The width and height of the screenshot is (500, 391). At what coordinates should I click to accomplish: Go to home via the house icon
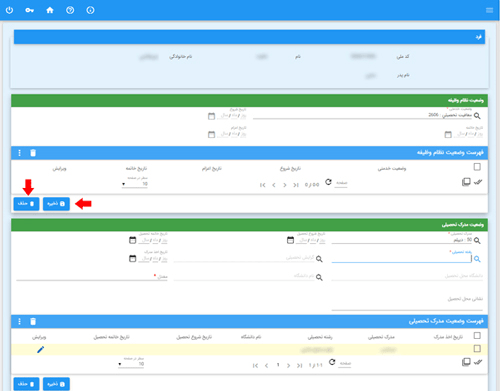50,10
